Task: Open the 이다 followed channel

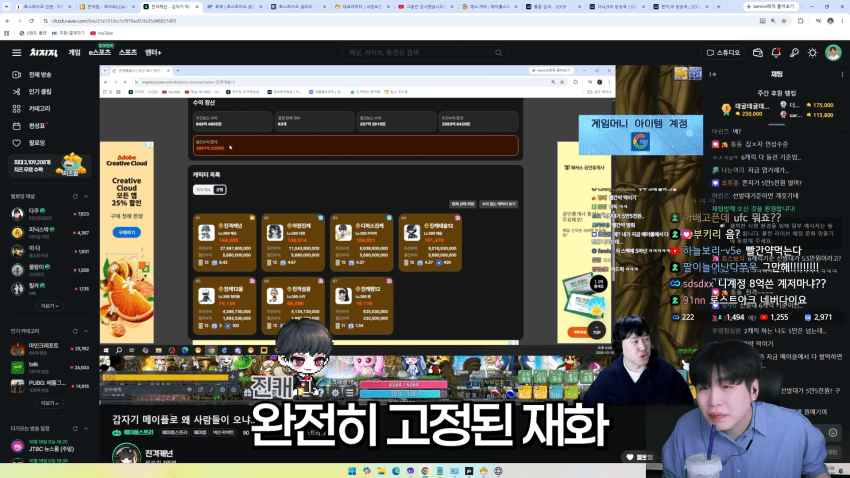Action: (49, 251)
